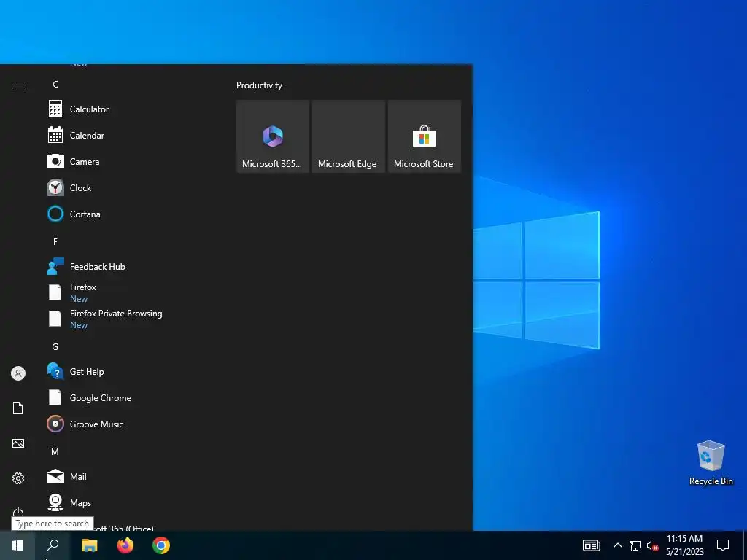Click the Power button in Start

18,512
